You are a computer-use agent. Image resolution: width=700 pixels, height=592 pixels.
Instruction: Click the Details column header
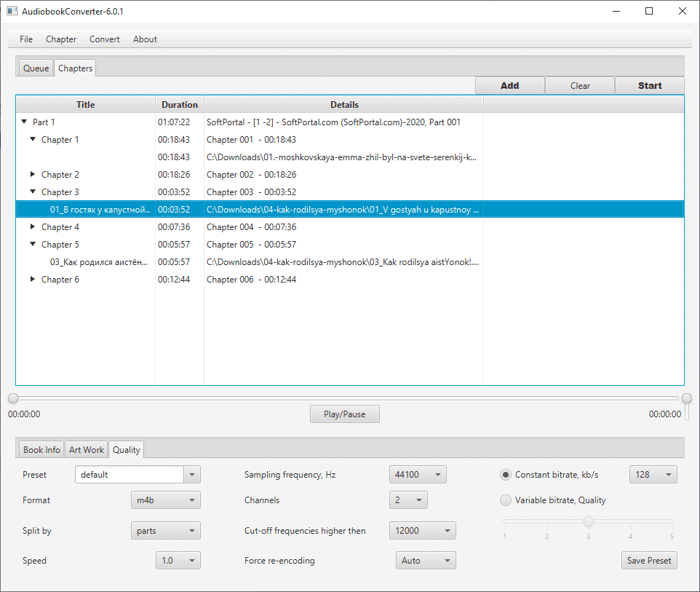click(343, 105)
